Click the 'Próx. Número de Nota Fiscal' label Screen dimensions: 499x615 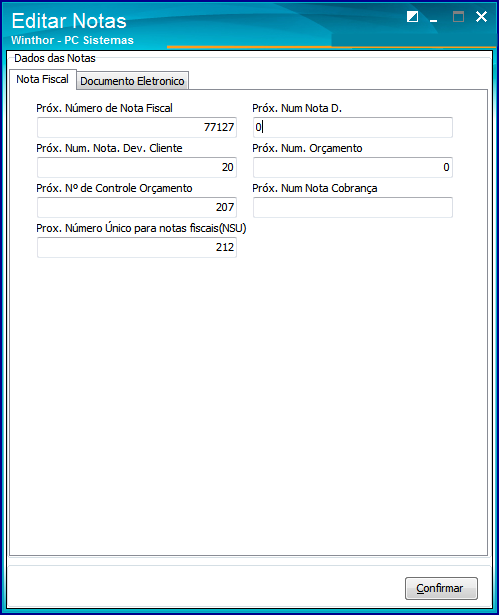coord(104,108)
